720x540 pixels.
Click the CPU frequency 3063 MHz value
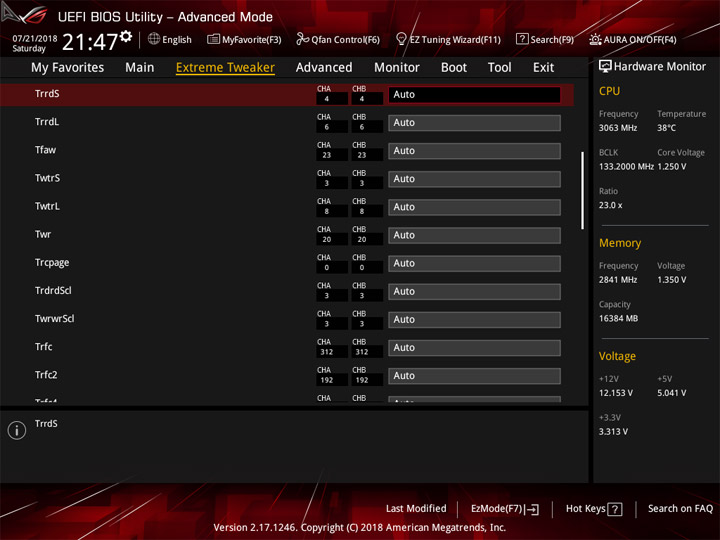(618, 128)
